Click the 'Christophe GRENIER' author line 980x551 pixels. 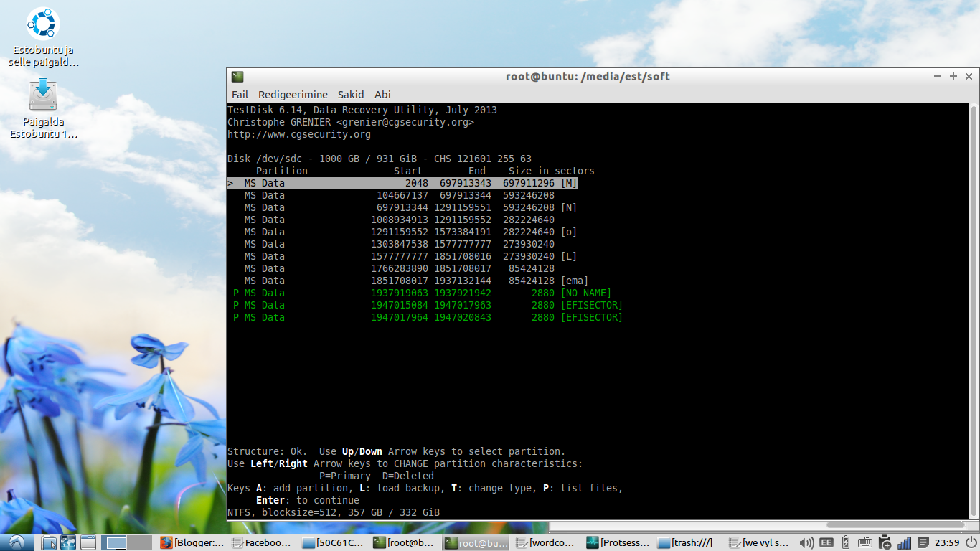point(351,123)
